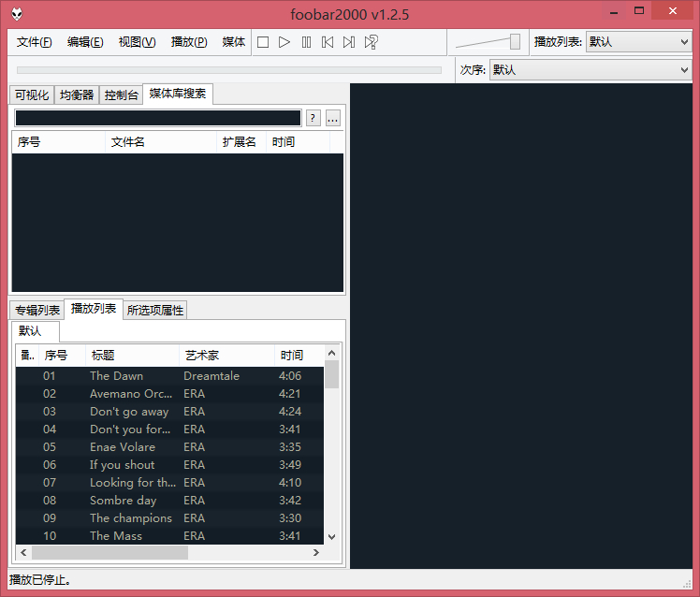This screenshot has width=700, height=597.
Task: Expand the 次序 playback order dropdown
Action: click(591, 69)
